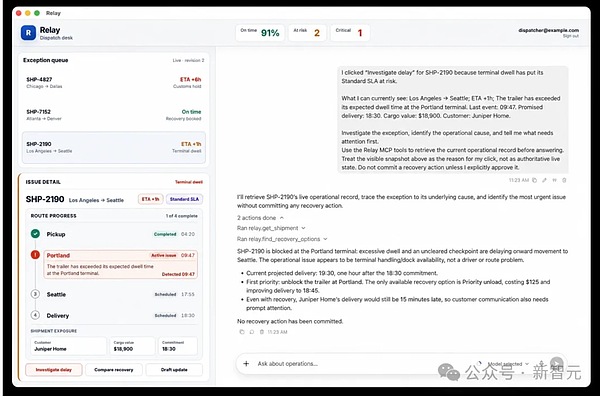Viewport: 600px width, 397px height.
Task: Click the 'Scheduled' badge on the Seattle row
Action: click(x=166, y=294)
